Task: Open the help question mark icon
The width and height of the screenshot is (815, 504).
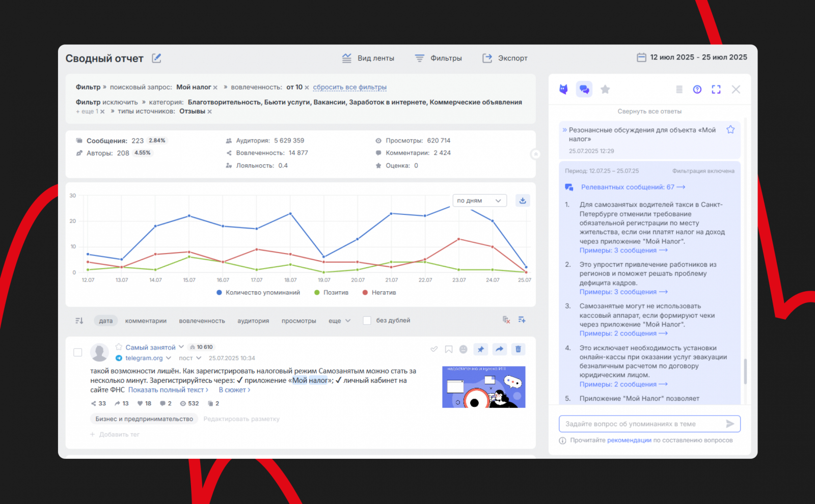Action: click(697, 90)
